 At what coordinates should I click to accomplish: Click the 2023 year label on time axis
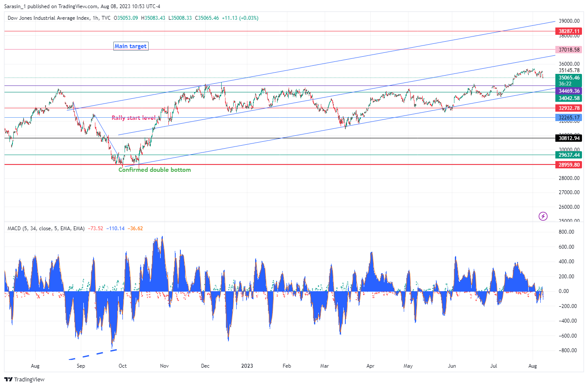(x=247, y=366)
